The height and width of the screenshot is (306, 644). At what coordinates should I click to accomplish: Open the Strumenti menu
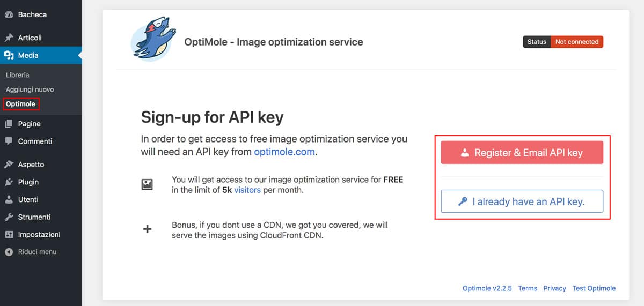tap(34, 217)
